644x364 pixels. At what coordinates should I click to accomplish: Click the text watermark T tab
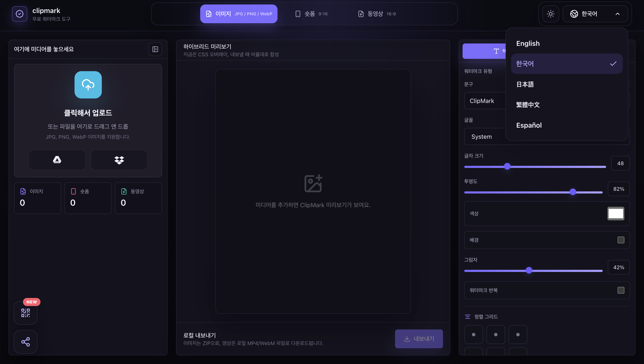point(484,51)
